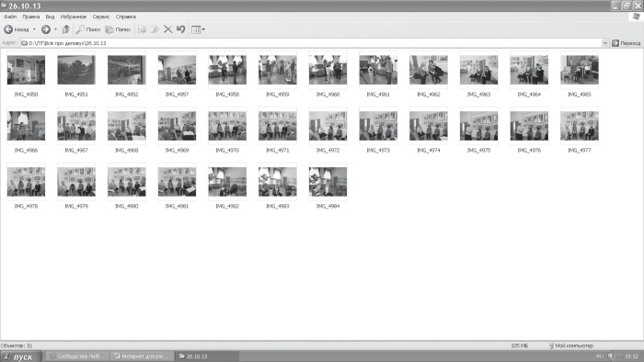Click the Move To folder toolbar icon
This screenshot has height=362, width=644.
tap(142, 29)
